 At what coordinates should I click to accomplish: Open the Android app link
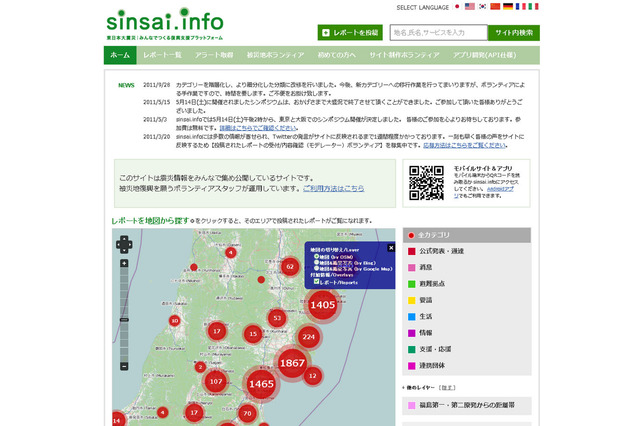tap(498, 189)
